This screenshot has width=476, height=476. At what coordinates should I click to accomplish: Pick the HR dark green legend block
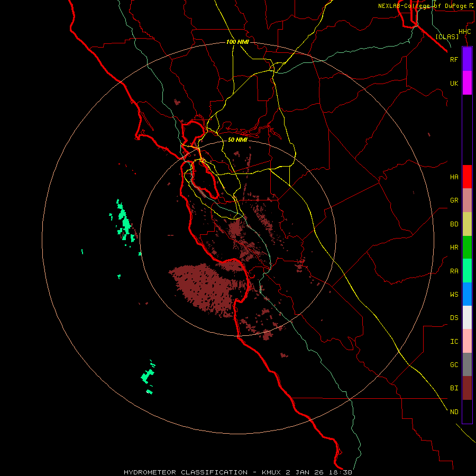tap(467, 248)
